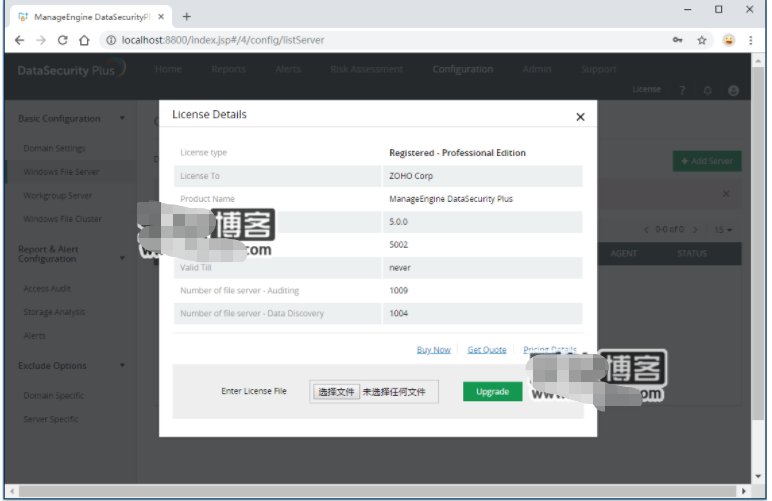Focus the localhost address bar
Screen dimensions: 772x501
coord(384,40)
